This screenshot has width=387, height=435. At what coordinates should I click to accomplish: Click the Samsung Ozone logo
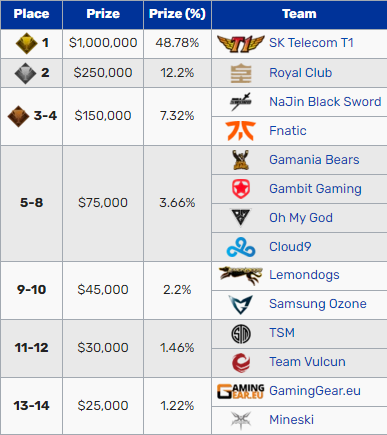point(241,304)
